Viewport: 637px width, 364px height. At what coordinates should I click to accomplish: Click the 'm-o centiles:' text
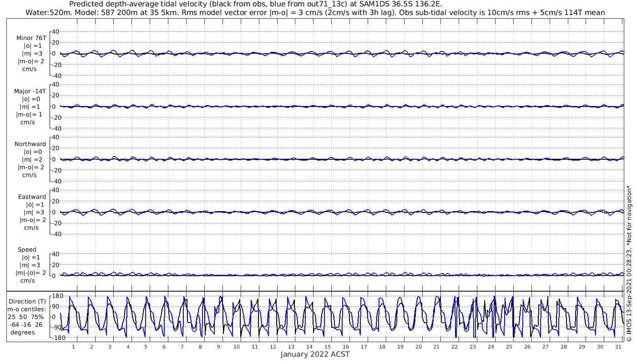[26, 309]
